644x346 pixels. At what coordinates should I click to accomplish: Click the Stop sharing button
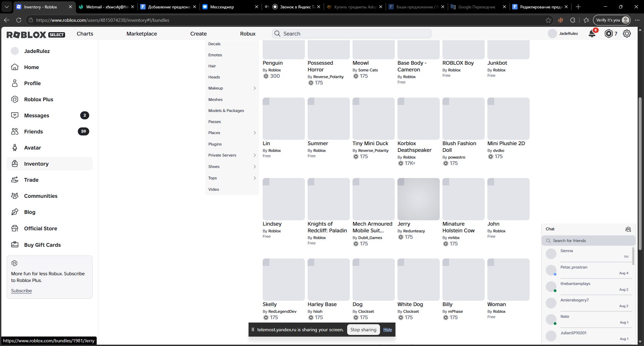click(363, 330)
